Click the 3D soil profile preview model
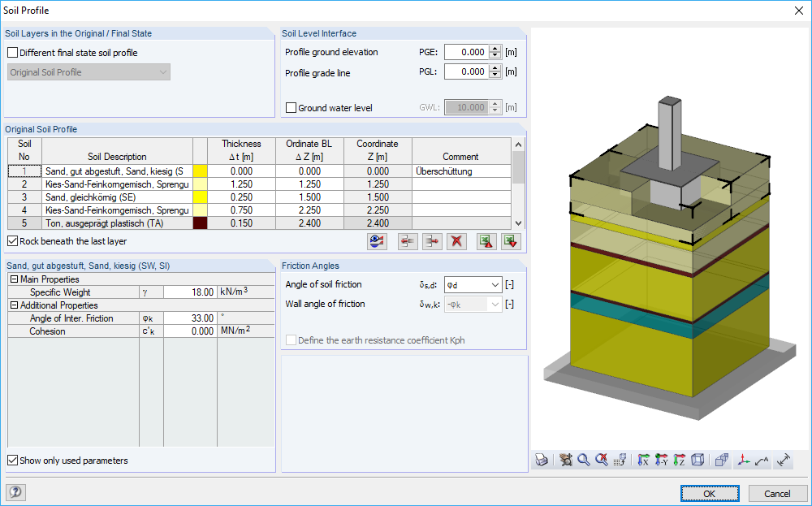Viewport: 812px width, 506px height. 670,259
